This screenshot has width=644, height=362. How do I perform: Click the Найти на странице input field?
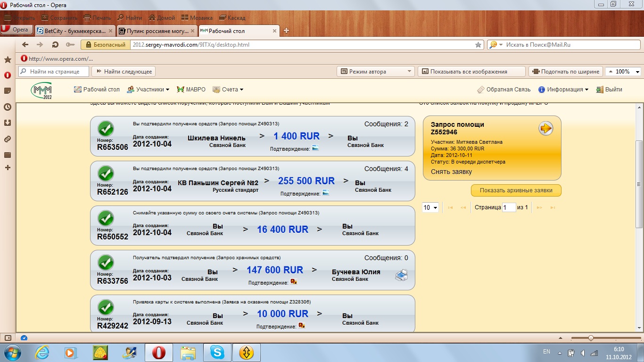(x=54, y=72)
